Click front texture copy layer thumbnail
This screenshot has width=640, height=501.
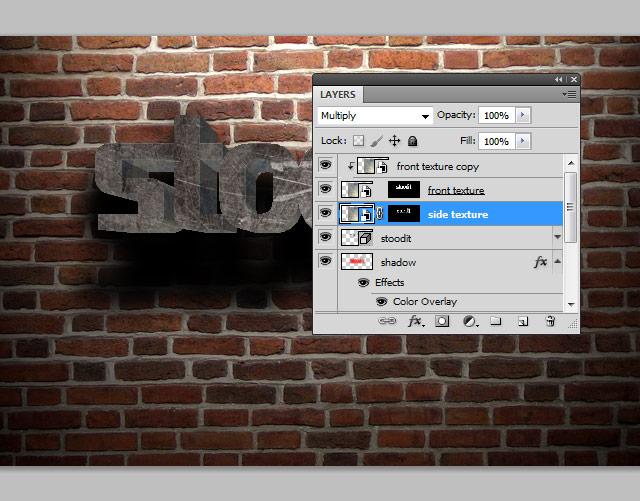(373, 166)
